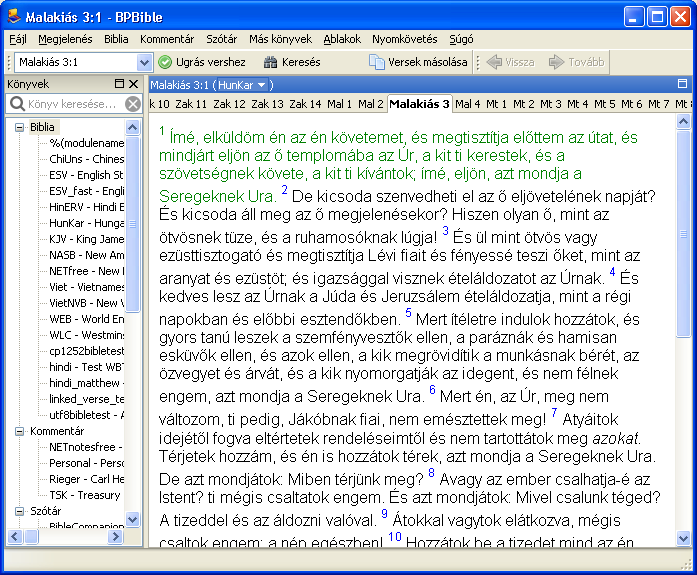This screenshot has height=575, width=697.
Task: Click the Tovább forward arrow icon
Action: (557, 62)
